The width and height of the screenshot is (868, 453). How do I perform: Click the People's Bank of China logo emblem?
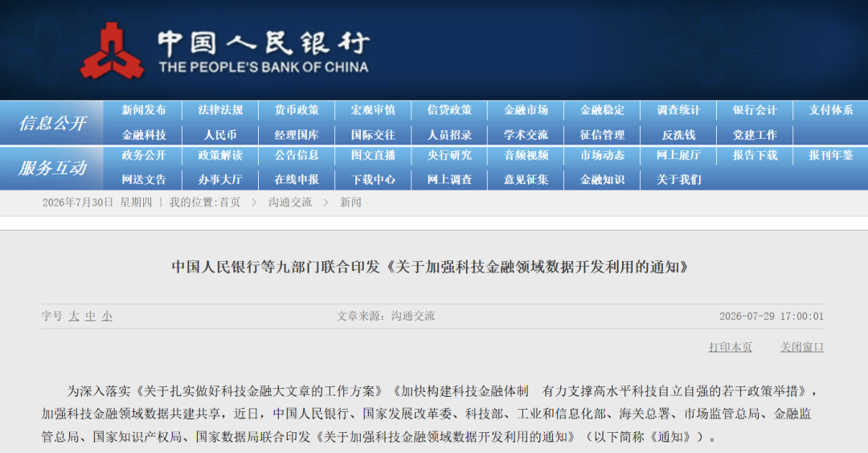pyautogui.click(x=113, y=51)
